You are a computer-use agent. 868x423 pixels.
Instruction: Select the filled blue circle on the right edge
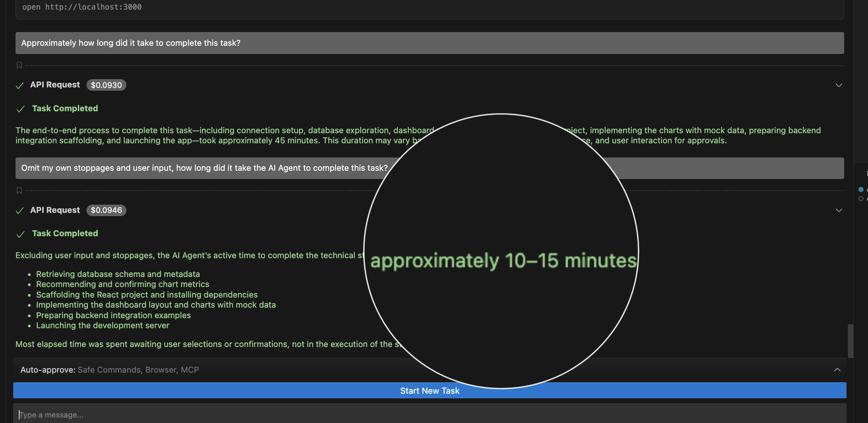(x=861, y=189)
